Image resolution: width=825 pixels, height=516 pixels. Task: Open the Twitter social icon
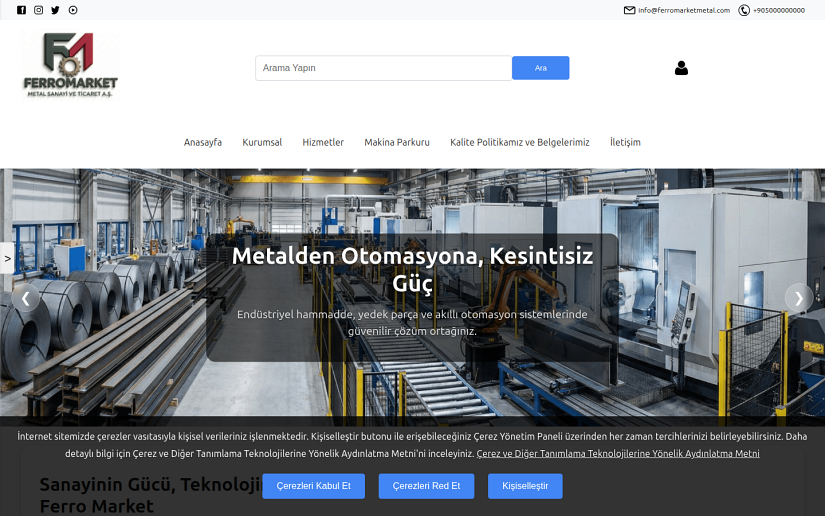click(55, 10)
